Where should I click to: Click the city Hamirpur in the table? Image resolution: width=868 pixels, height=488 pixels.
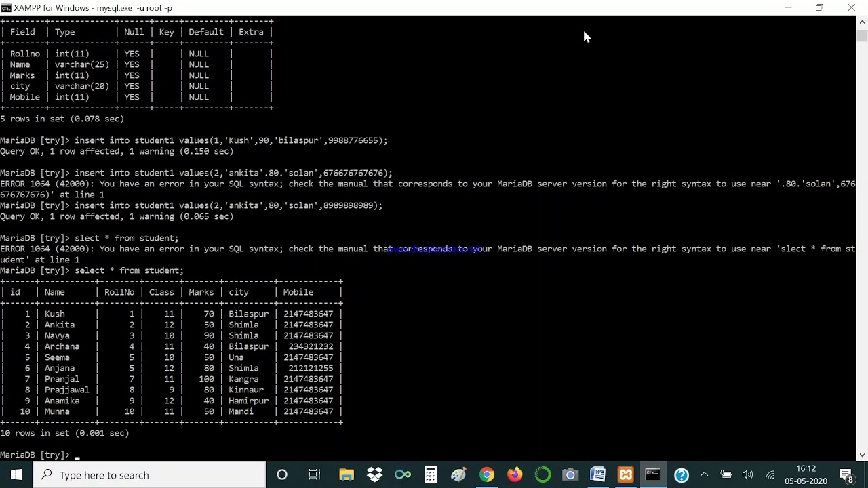[x=248, y=401]
